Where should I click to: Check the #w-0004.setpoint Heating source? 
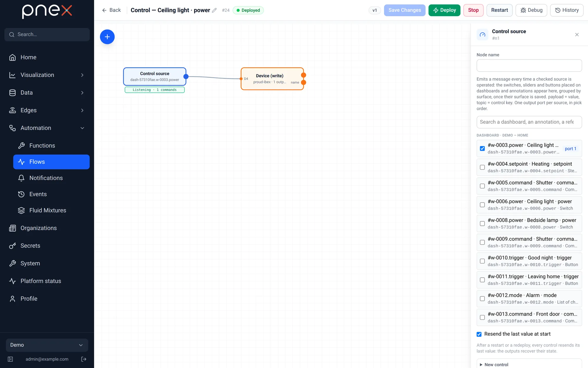[482, 167]
